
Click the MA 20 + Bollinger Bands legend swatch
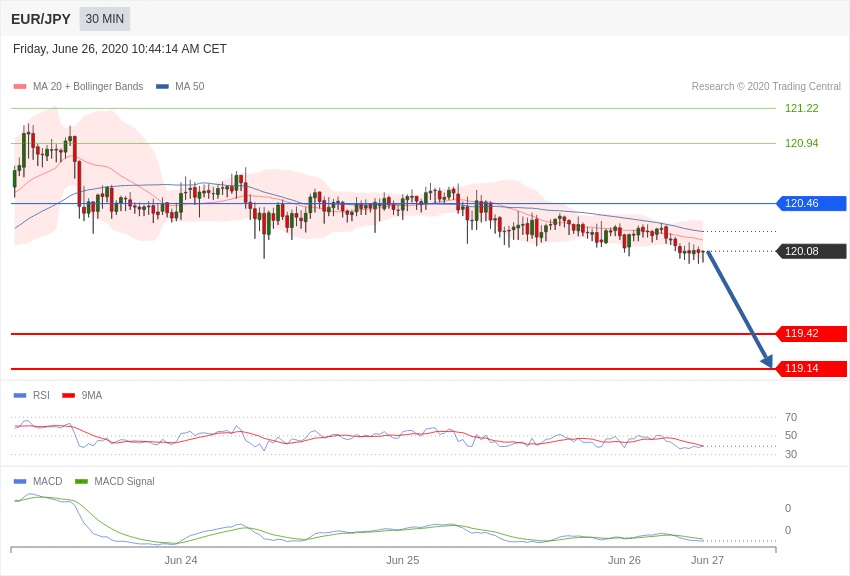pos(20,87)
